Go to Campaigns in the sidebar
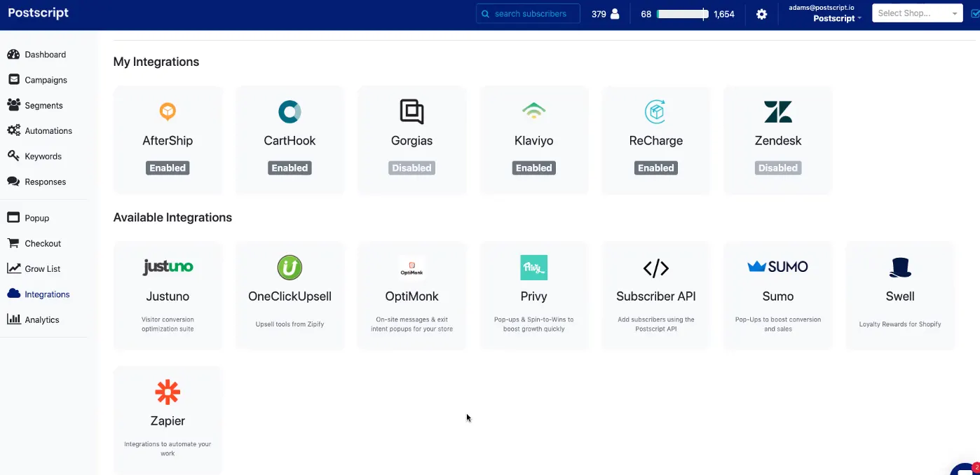Viewport: 980px width, 475px height. (x=46, y=80)
